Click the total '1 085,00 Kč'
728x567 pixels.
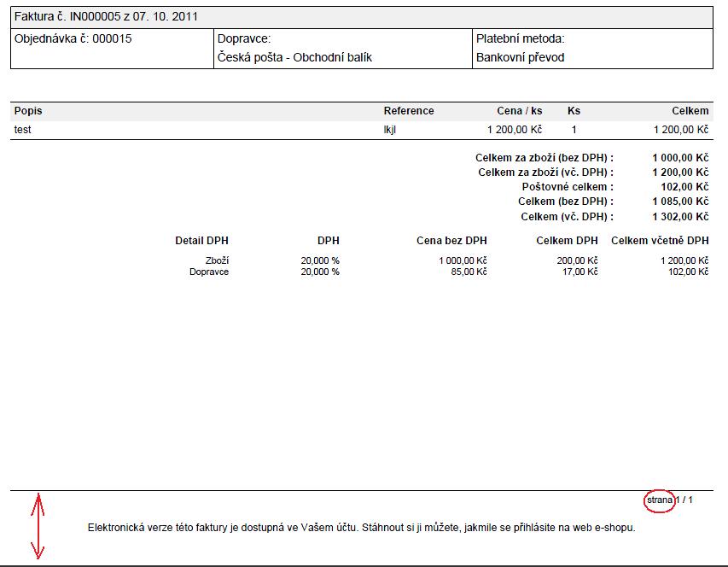coord(680,202)
